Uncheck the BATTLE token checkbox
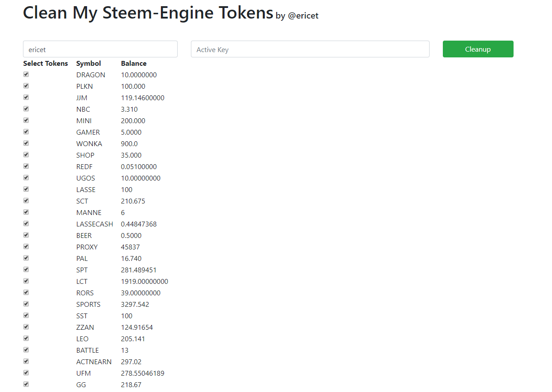The width and height of the screenshot is (552, 392). [x=26, y=350]
